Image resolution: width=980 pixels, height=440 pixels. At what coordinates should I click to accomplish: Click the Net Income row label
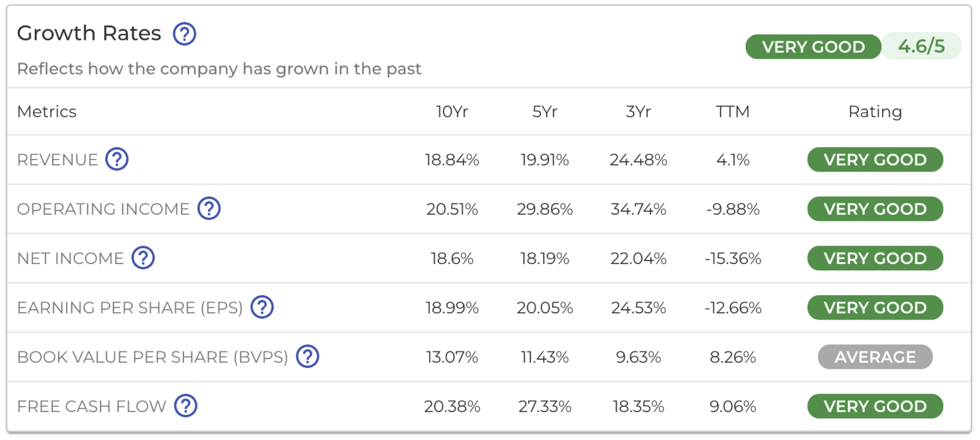70,258
